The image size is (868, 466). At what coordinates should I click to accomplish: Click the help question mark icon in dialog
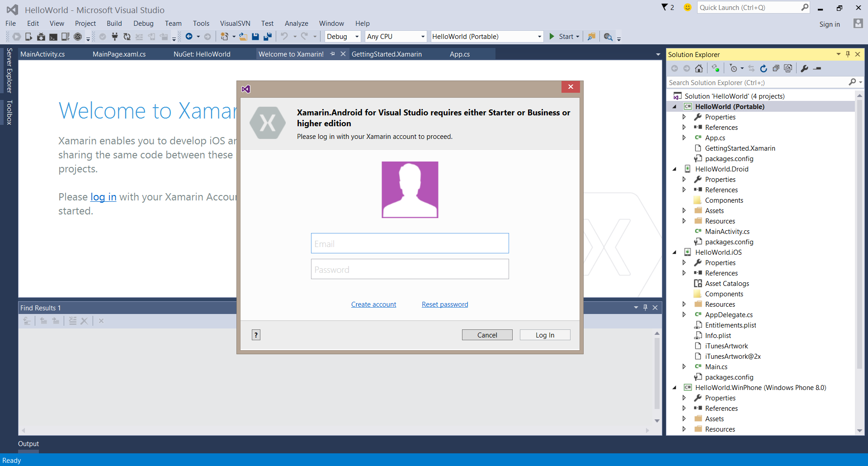256,335
